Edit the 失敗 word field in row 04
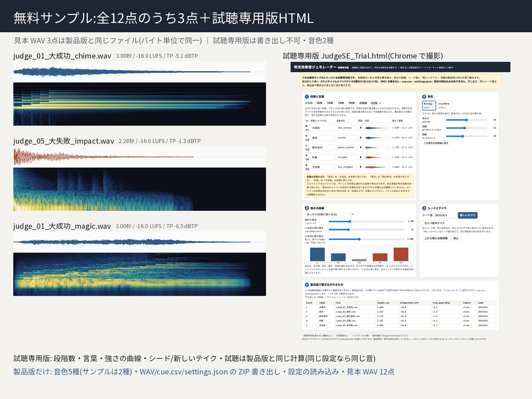 pyautogui.click(x=323, y=157)
